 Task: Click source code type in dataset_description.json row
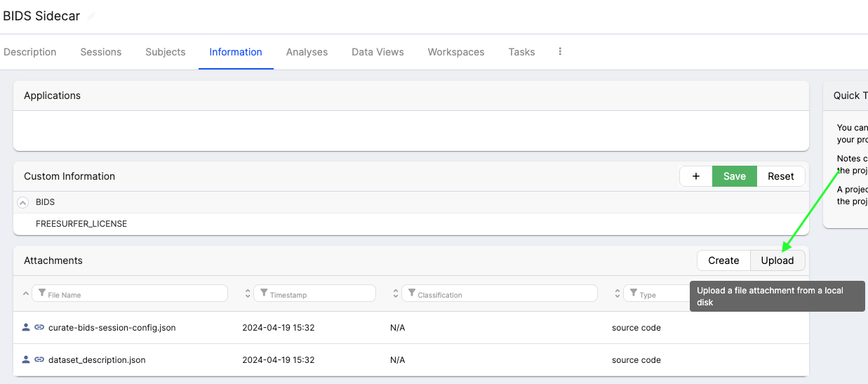point(636,360)
